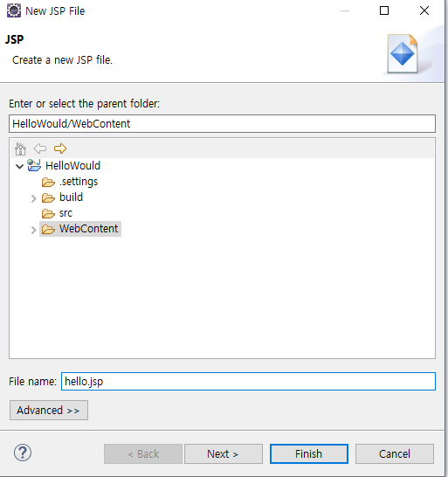Focus the parent folder path field

click(x=222, y=123)
